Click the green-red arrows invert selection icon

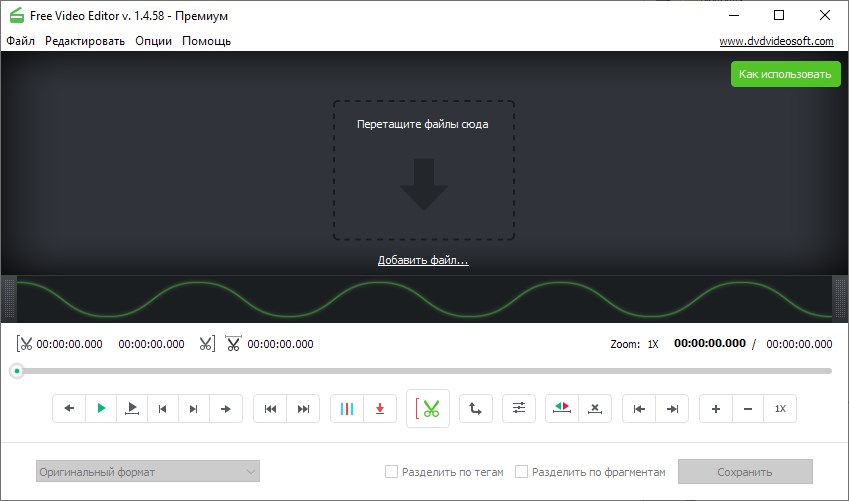562,408
